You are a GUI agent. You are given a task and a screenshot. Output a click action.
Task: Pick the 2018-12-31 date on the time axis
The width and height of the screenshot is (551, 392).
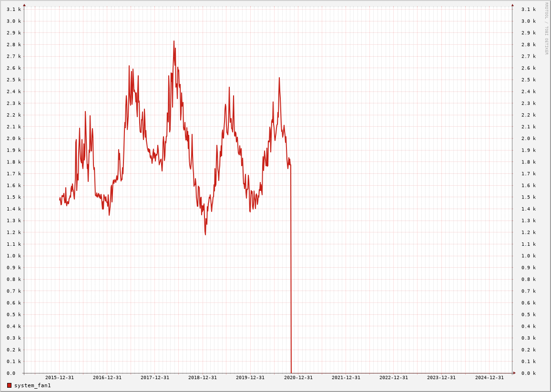point(203,378)
